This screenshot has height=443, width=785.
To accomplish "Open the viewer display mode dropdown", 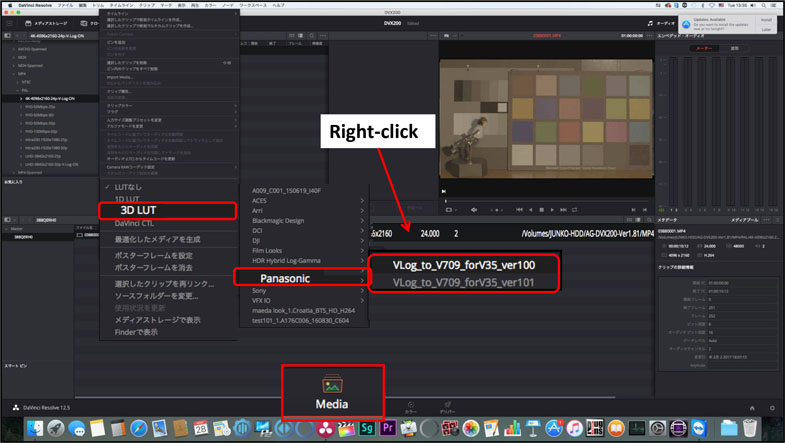I will [451, 210].
